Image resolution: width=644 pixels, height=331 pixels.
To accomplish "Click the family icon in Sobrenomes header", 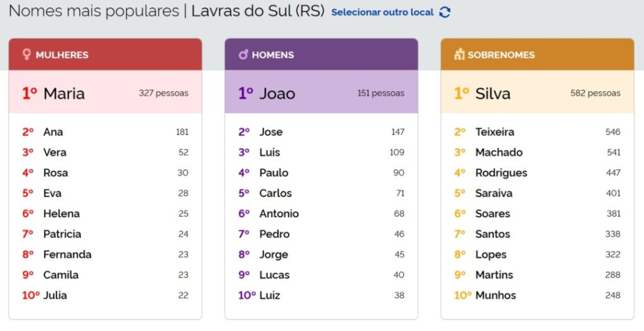I will pos(459,55).
